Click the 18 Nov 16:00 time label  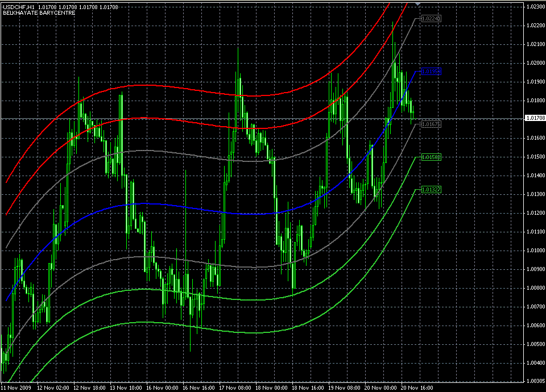tap(308, 388)
